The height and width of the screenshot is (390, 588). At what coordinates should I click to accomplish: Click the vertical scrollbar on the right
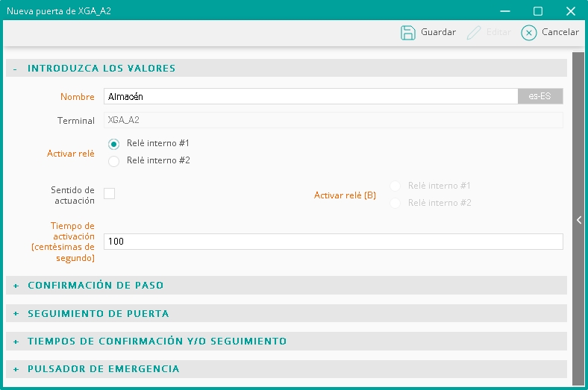tap(578, 218)
